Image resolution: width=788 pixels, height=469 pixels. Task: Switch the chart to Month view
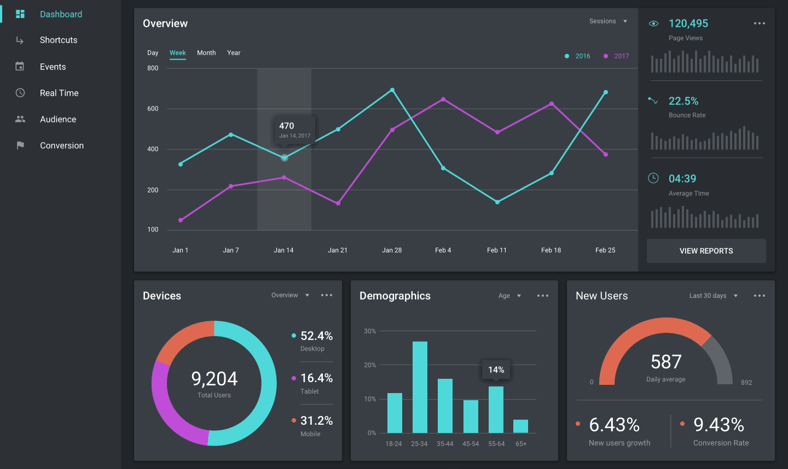(x=206, y=53)
